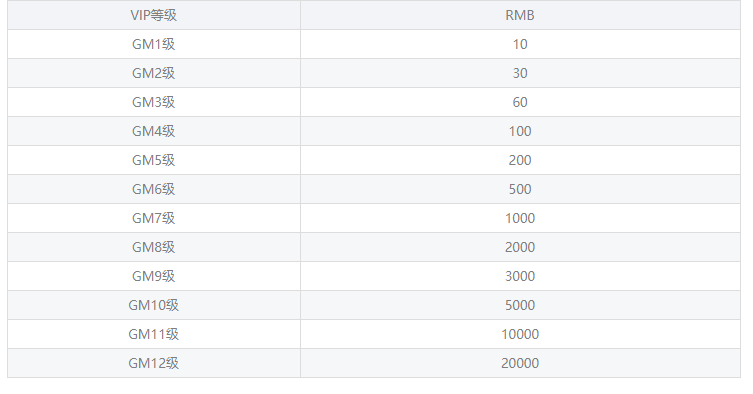The height and width of the screenshot is (394, 753).
Task: Click the GM7级 cell
Action: (x=154, y=218)
